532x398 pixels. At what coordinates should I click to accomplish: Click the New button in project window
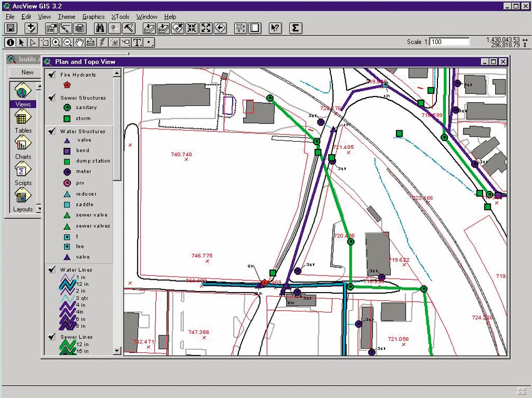27,73
